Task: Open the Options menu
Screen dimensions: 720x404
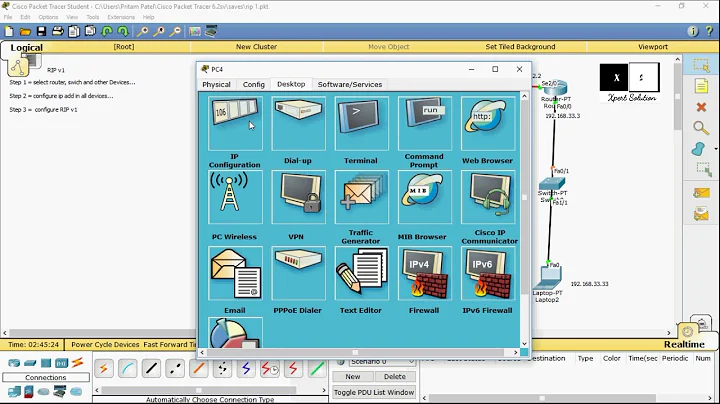Action: click(48, 17)
